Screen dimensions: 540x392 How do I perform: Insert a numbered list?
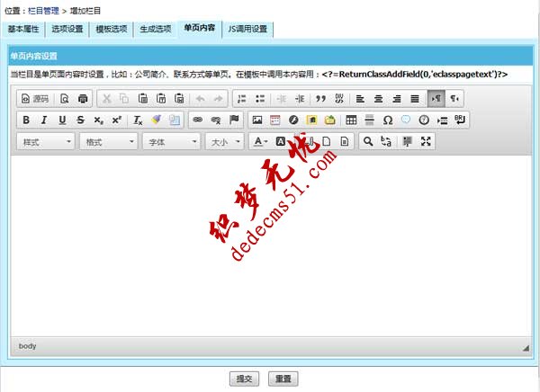[242, 99]
